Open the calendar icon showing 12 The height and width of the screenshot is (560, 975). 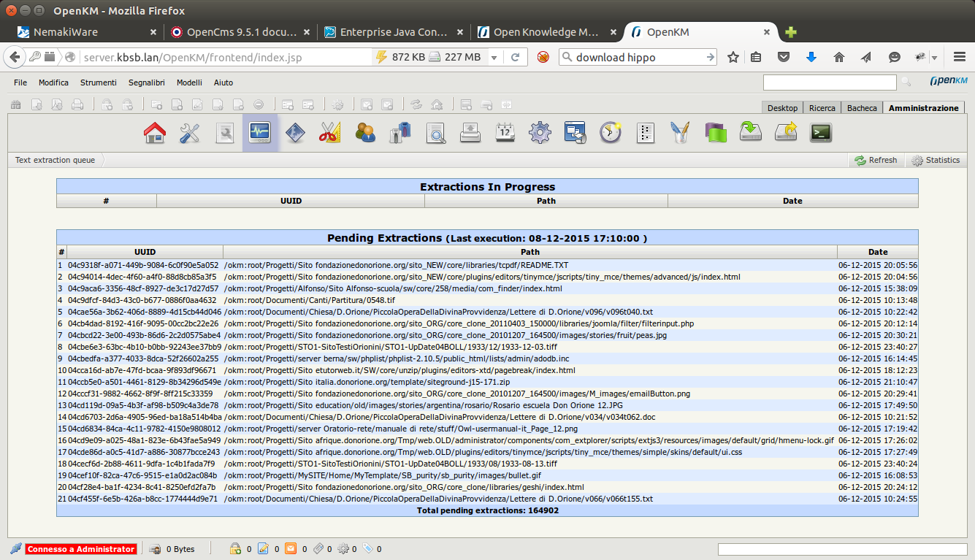tap(505, 133)
